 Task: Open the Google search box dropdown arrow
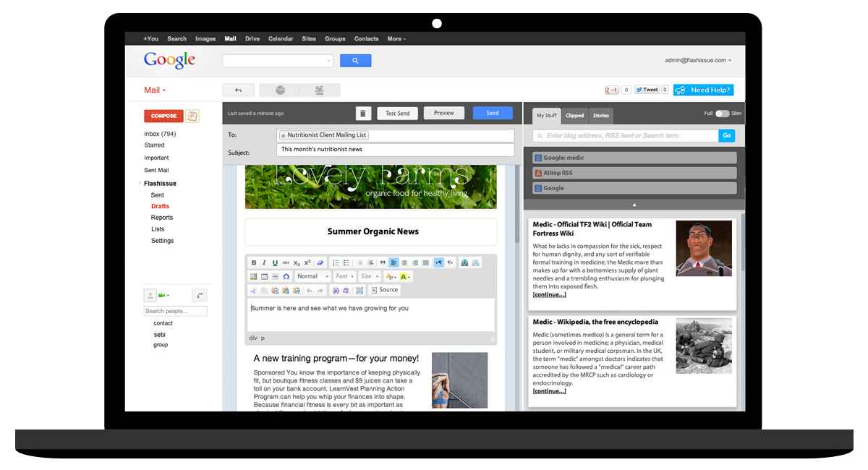click(x=329, y=61)
